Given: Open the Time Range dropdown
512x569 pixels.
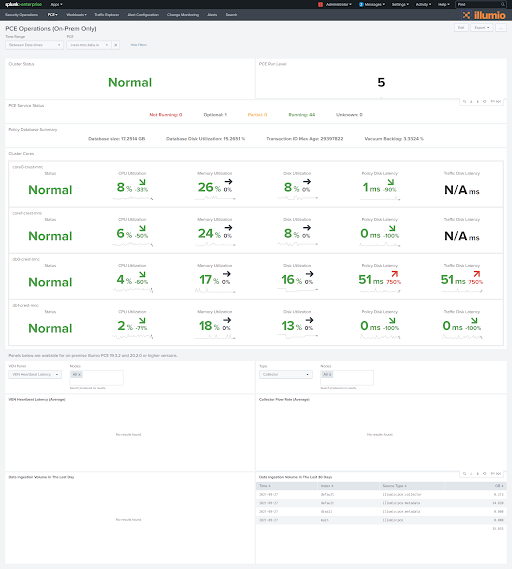Looking at the screenshot, I should pyautogui.click(x=34, y=45).
